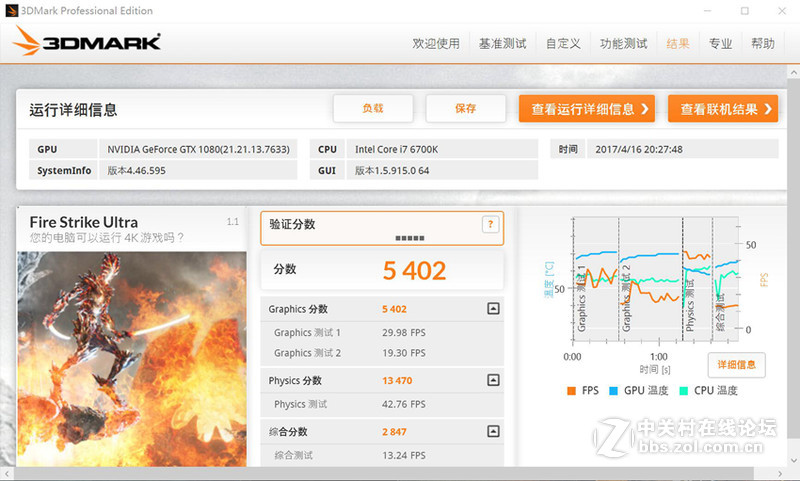Click the Graphics 测试 1 value 29.98 FPS
Image resolution: width=800 pixels, height=481 pixels.
[404, 333]
